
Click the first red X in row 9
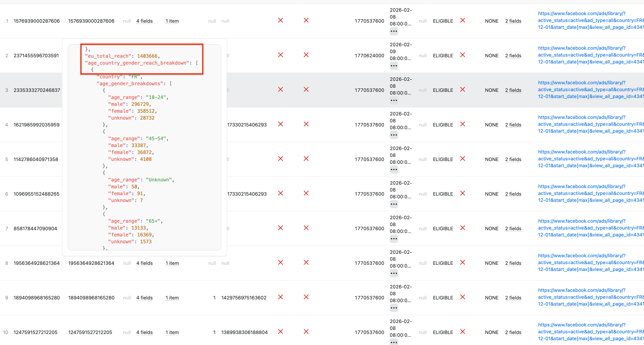point(281,297)
